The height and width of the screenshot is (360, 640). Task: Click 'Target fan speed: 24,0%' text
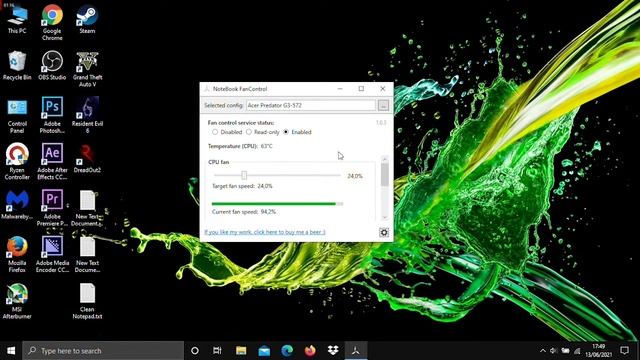pyautogui.click(x=242, y=186)
